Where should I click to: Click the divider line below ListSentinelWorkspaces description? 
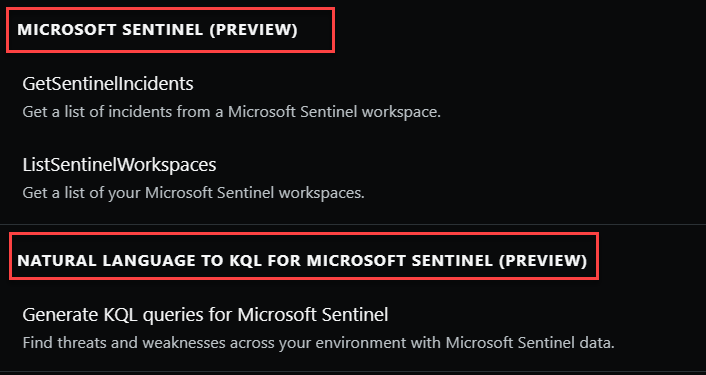click(353, 224)
